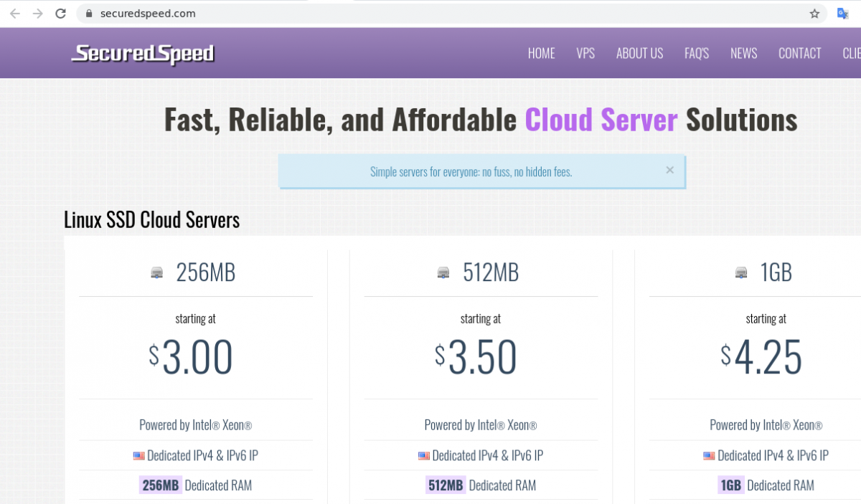Image resolution: width=861 pixels, height=504 pixels.
Task: Click the server icon beside 1GB
Action: tap(741, 272)
